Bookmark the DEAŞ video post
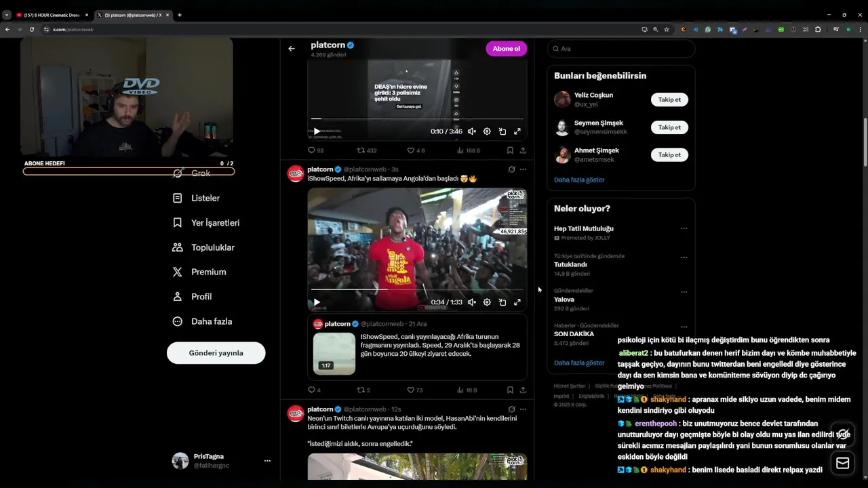Viewport: 868px width, 488px height. [510, 150]
